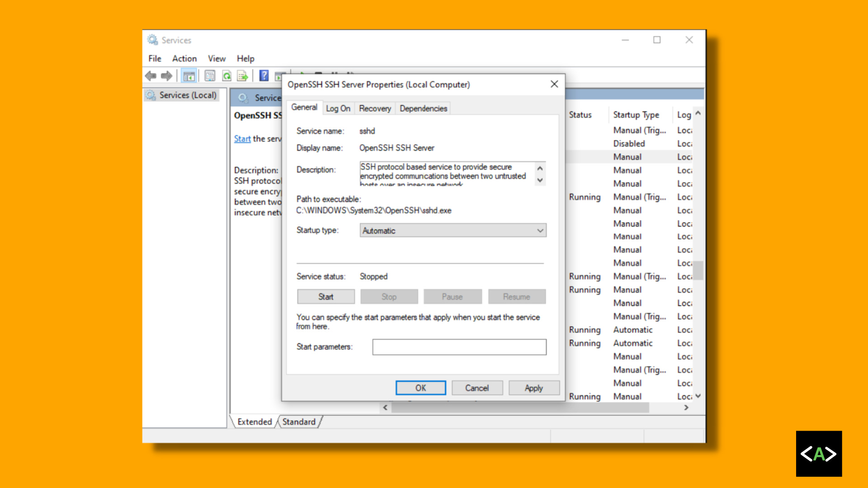This screenshot has height=488, width=868.
Task: Open the blue Help question-mark icon
Action: point(264,76)
